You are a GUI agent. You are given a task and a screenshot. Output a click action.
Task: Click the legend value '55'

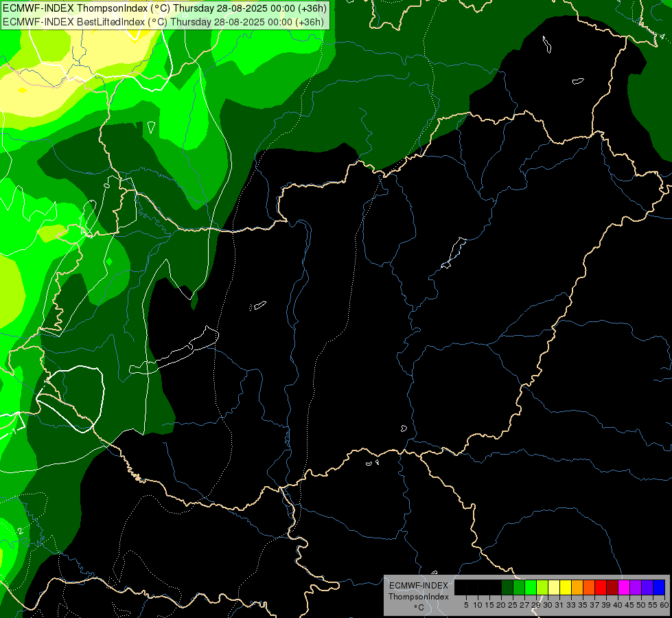point(653,605)
